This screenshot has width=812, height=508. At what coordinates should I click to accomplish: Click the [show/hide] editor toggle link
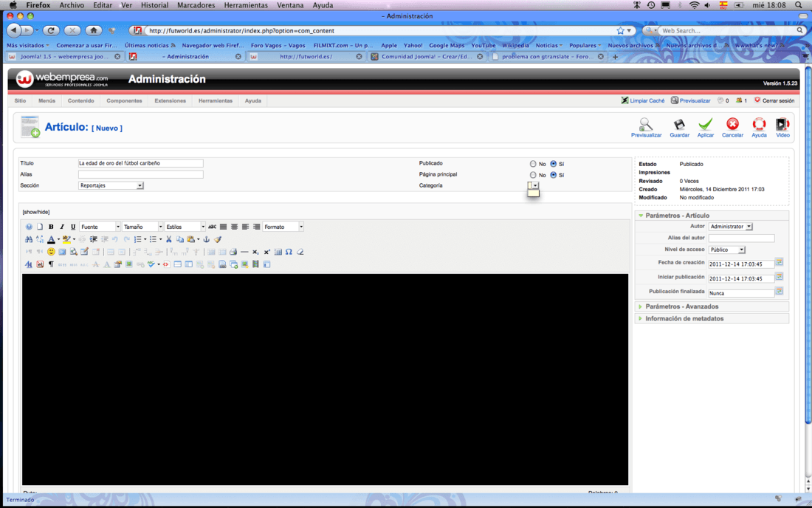(x=35, y=212)
